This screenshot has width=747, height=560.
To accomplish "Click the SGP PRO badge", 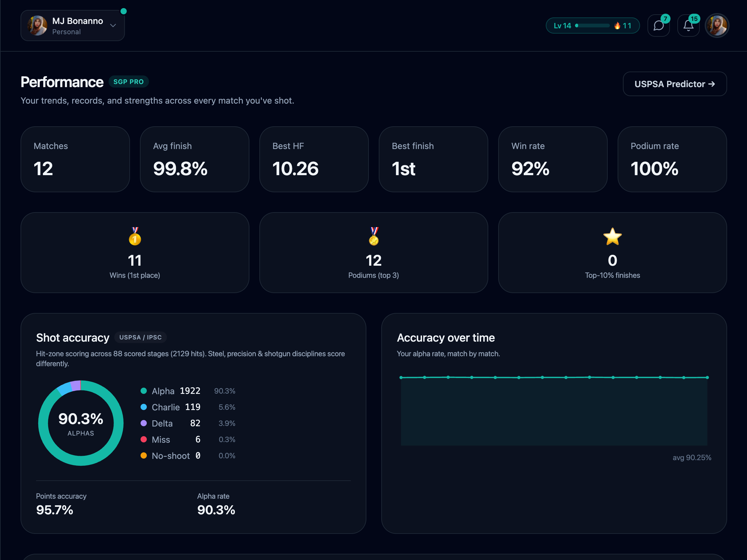I will click(x=129, y=82).
